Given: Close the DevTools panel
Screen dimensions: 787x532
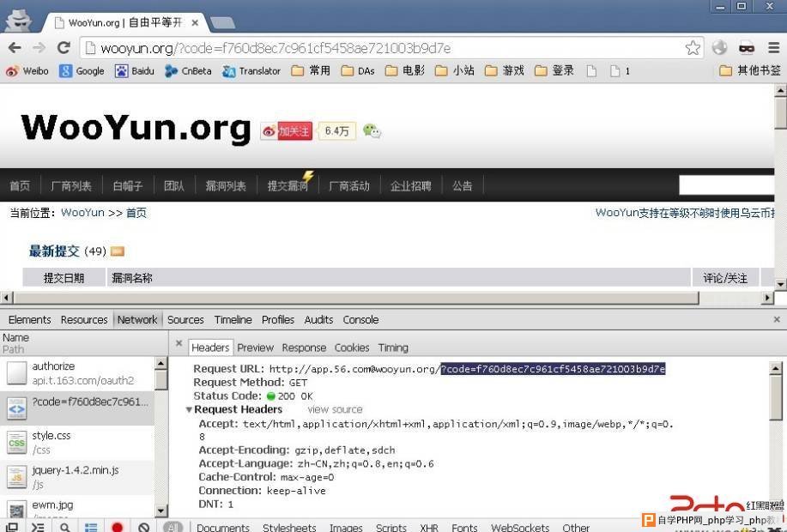Looking at the screenshot, I should click(x=777, y=319).
